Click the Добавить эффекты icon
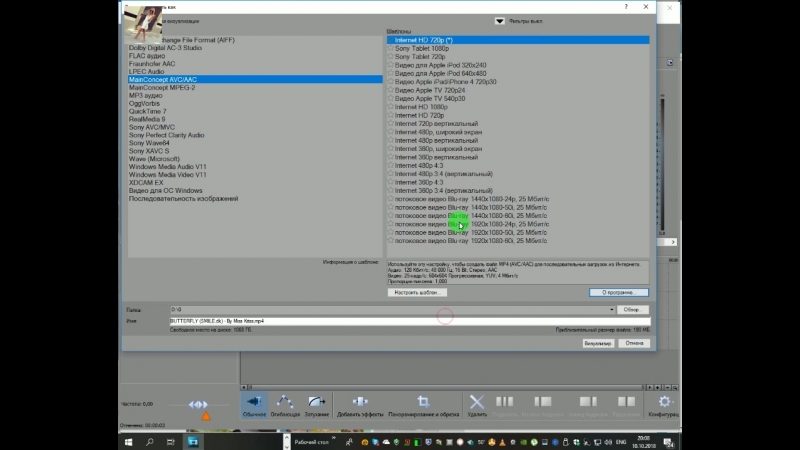800x450 pixels. [361, 402]
